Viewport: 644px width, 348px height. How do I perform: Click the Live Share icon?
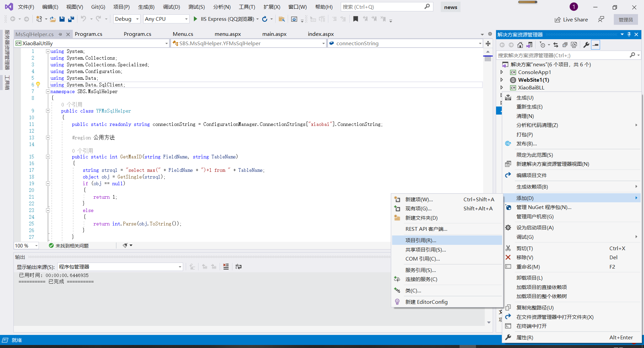[557, 20]
